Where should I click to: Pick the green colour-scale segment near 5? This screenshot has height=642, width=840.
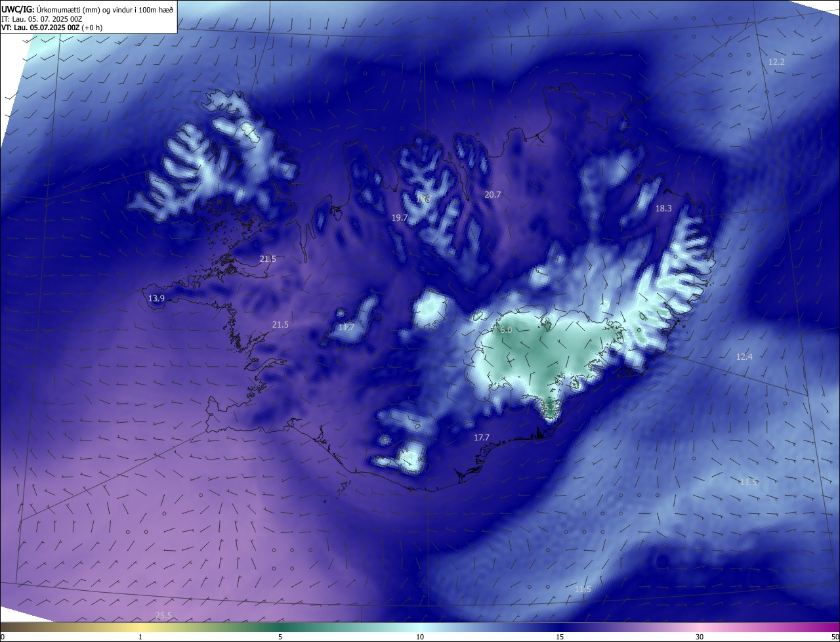coord(280,627)
